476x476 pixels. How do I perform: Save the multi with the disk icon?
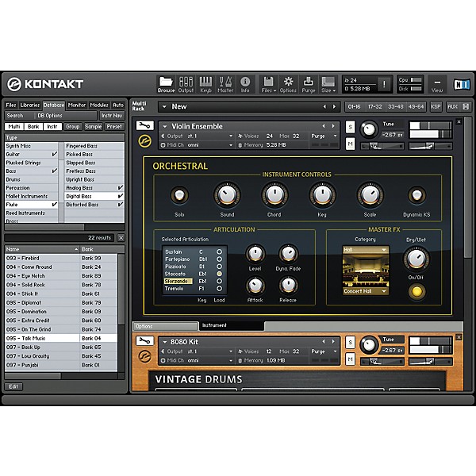pos(466,106)
